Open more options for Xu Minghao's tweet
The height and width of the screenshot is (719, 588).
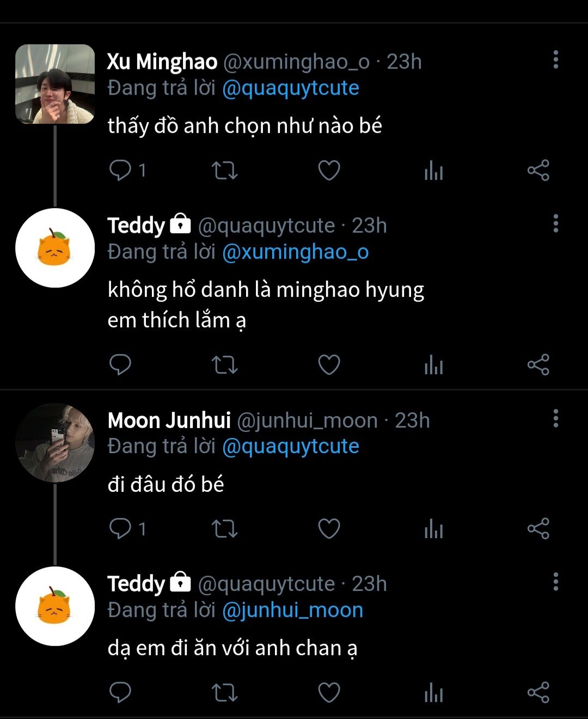point(555,60)
